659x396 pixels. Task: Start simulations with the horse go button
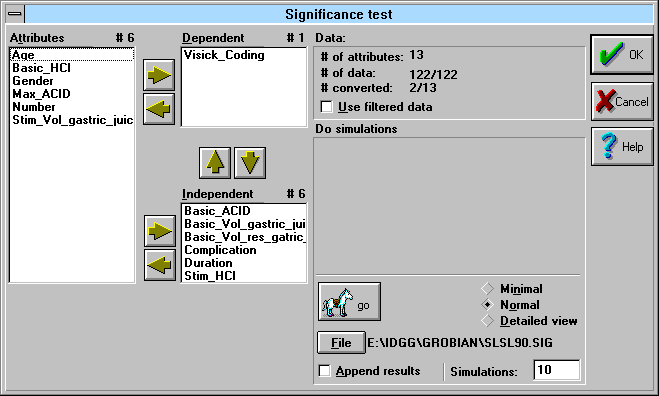(349, 302)
